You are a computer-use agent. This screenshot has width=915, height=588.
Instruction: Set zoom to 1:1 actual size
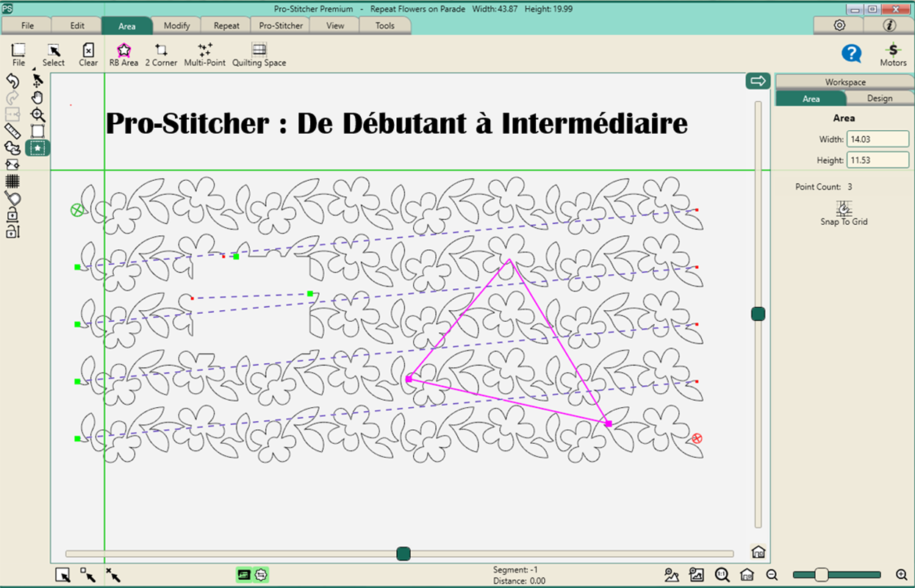point(722,575)
